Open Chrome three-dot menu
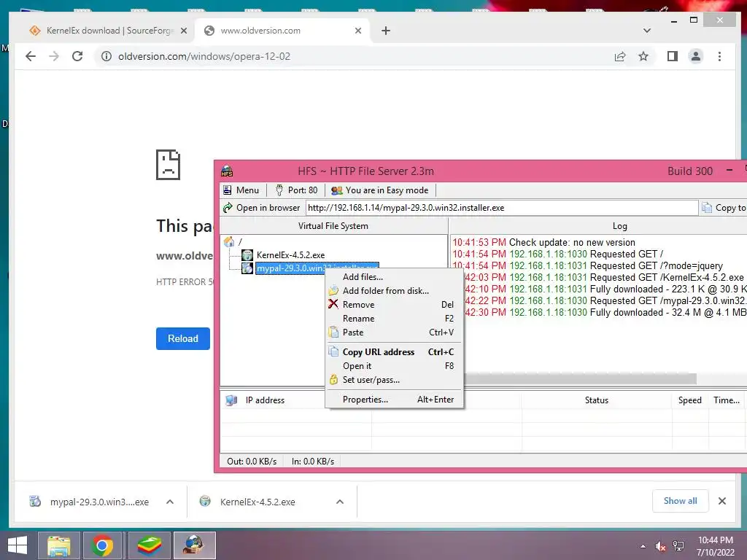This screenshot has width=747, height=560. point(719,56)
